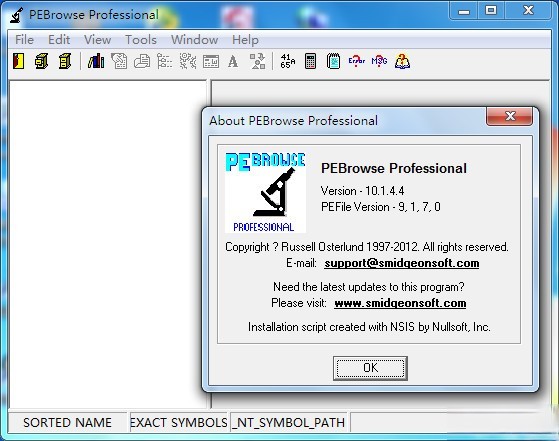Click the SORTED NAME status bar entry

point(67,422)
